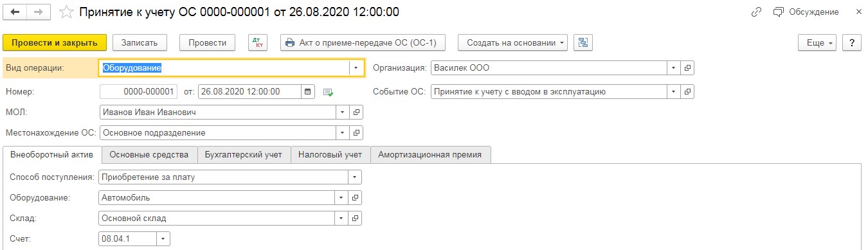This screenshot has width=868, height=250.
Task: Open the document structure icon
Action: [x=583, y=43]
